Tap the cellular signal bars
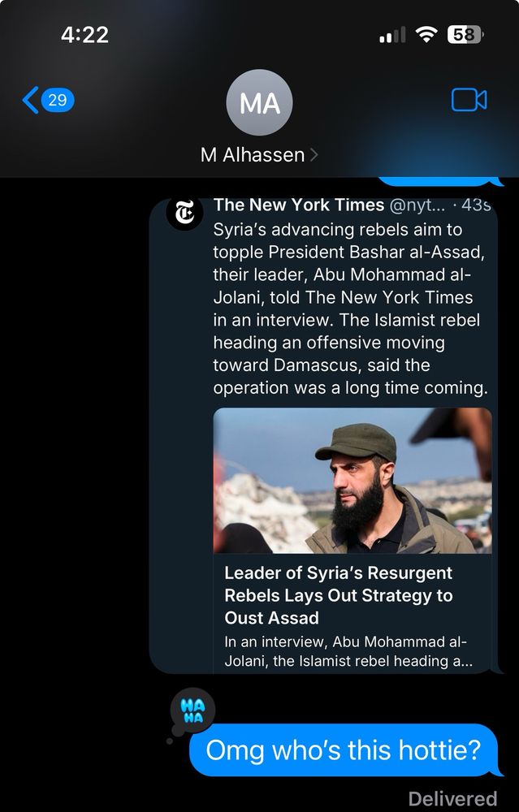 [392, 35]
